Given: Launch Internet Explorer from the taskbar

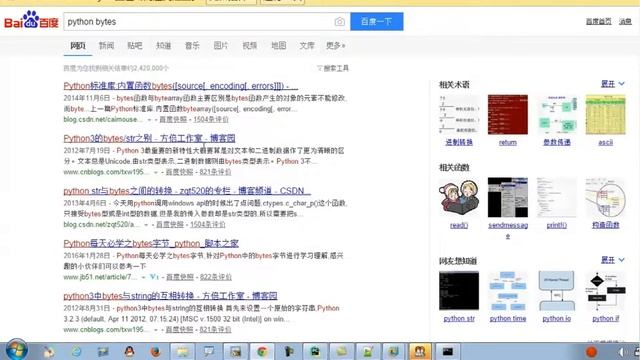Looking at the screenshot, I should (x=76, y=351).
